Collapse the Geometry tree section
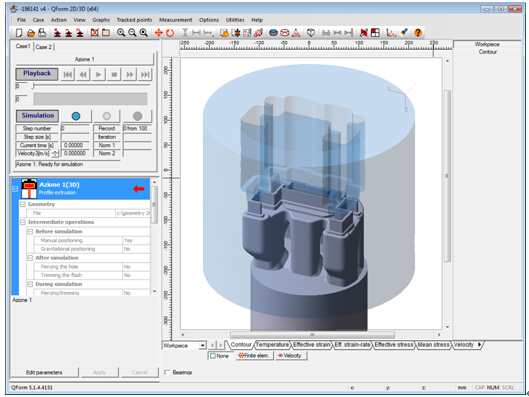The height and width of the screenshot is (397, 529). (x=23, y=204)
